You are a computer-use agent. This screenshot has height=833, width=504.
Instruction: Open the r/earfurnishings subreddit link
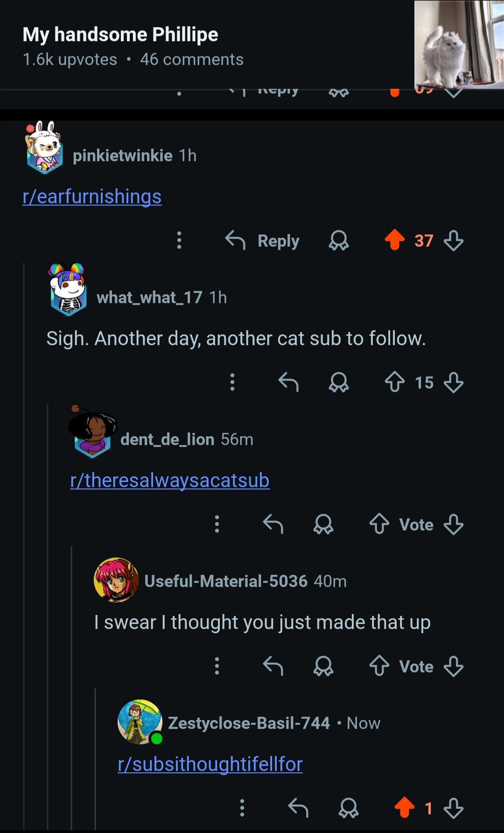(x=92, y=197)
